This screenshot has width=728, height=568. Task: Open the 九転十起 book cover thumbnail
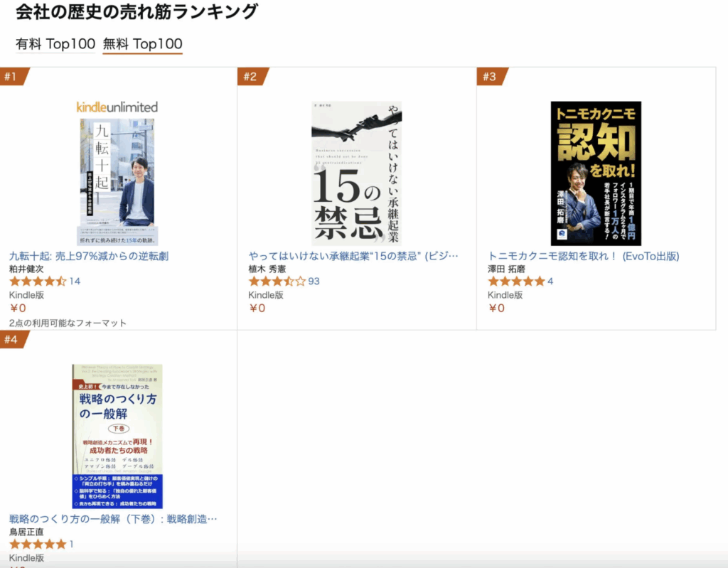117,181
